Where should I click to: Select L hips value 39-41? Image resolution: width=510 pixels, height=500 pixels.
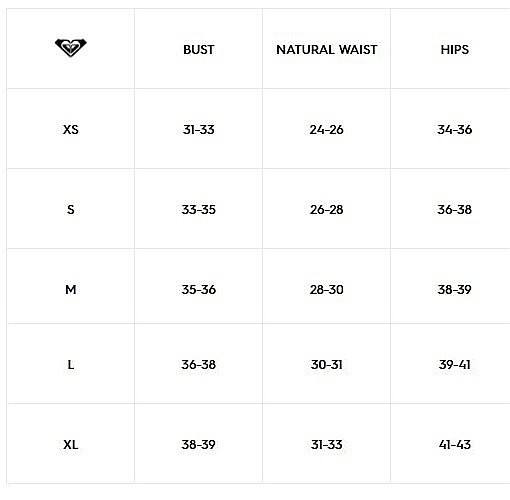pyautogui.click(x=455, y=364)
